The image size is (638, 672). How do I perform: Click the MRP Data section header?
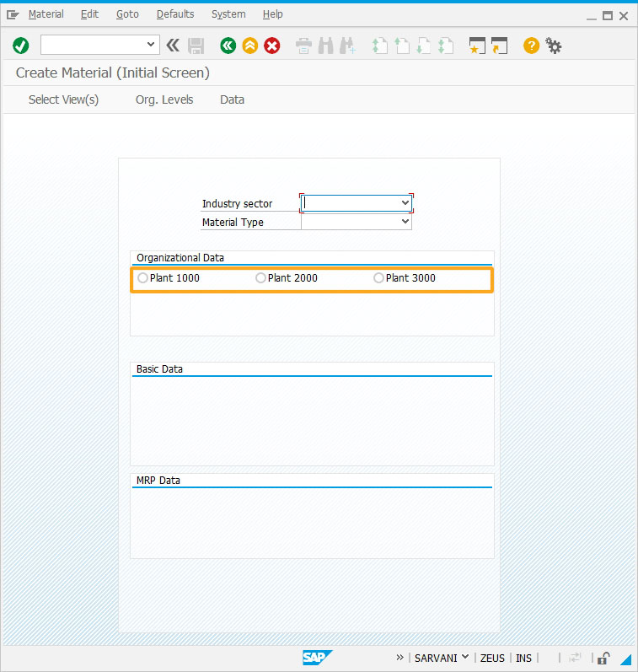[158, 481]
